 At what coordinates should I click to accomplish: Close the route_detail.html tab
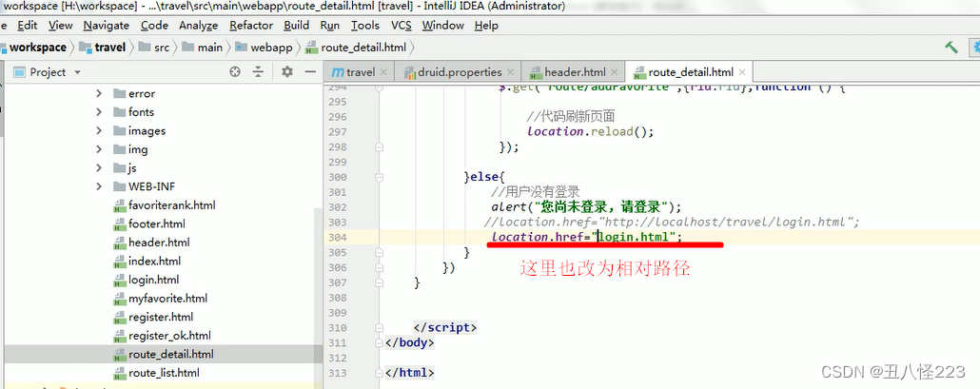click(x=742, y=71)
